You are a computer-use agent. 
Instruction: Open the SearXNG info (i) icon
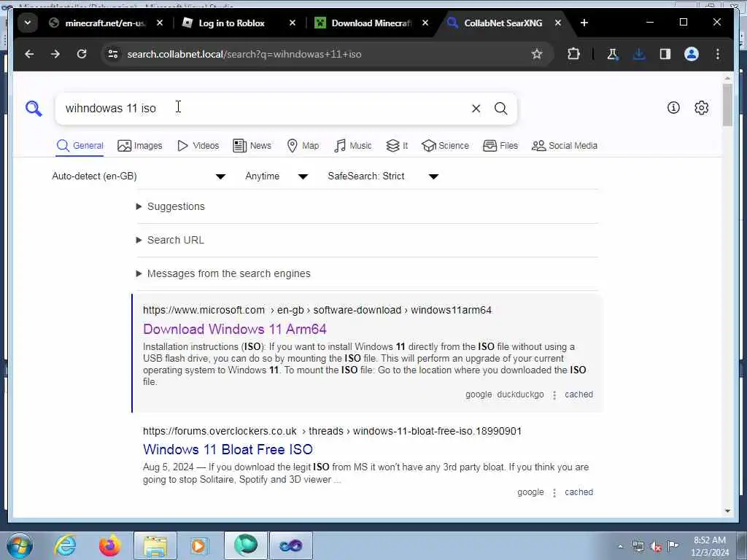tap(673, 108)
